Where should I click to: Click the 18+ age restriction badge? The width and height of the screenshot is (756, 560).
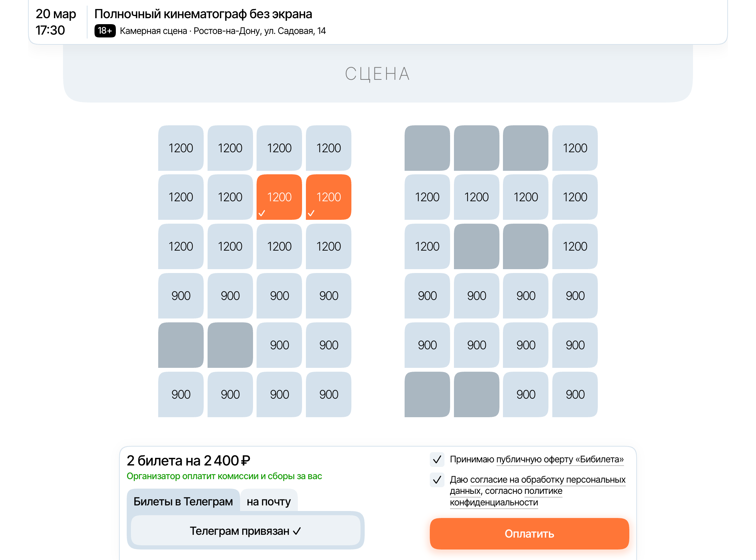tap(105, 31)
